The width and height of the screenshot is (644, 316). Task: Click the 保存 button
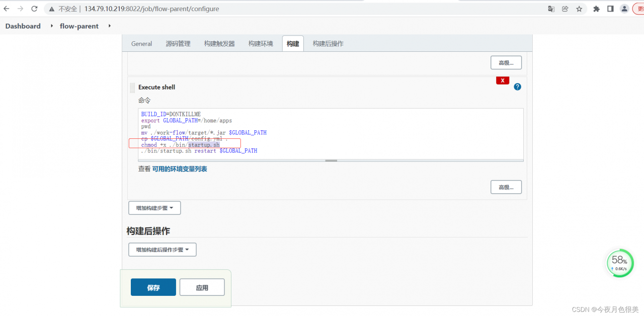pos(153,287)
